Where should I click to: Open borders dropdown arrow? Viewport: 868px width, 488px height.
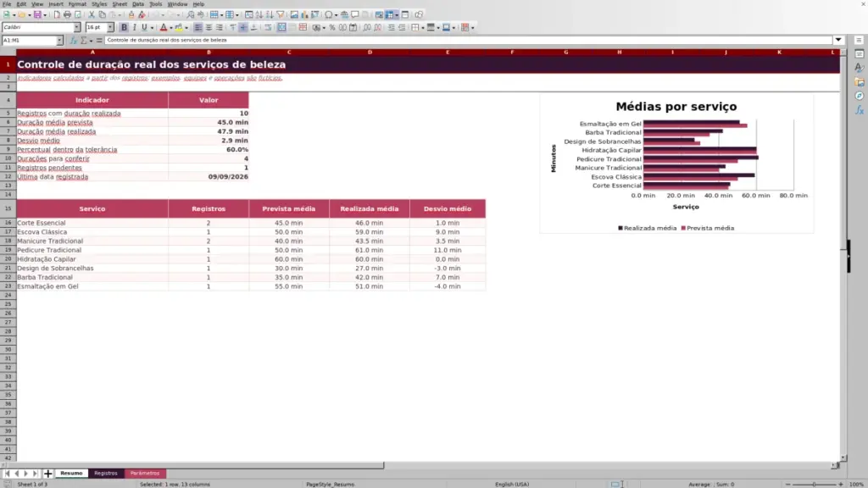[423, 28]
